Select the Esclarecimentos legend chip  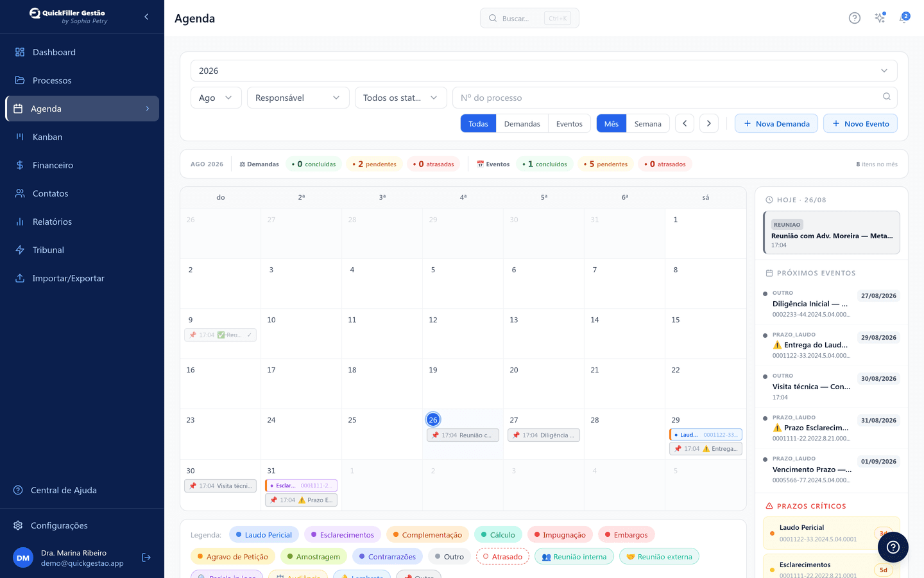[x=343, y=534]
